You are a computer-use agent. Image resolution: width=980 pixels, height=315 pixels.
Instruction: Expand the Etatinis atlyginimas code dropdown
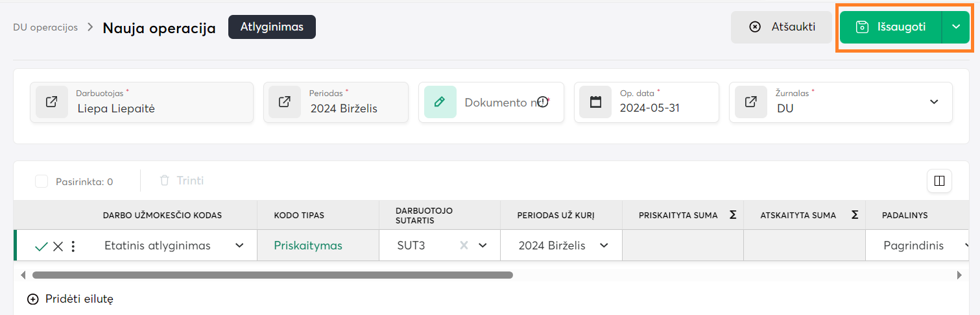click(239, 246)
